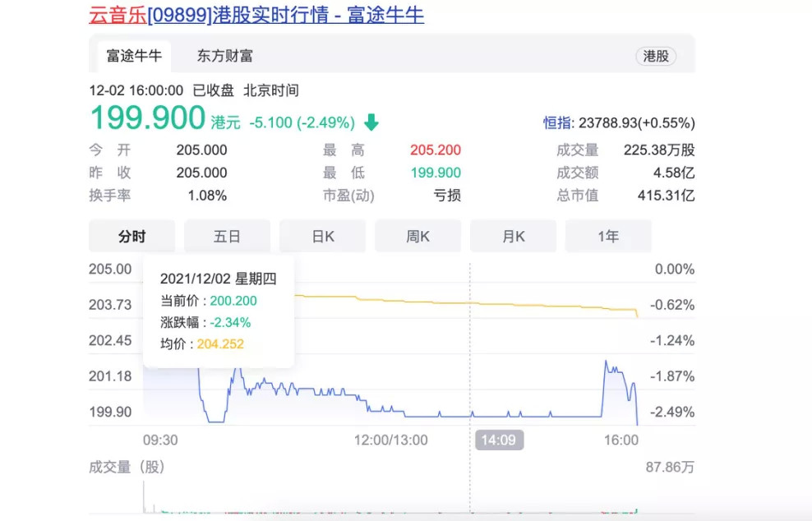Click the 16:00 time axis label

[x=621, y=440]
